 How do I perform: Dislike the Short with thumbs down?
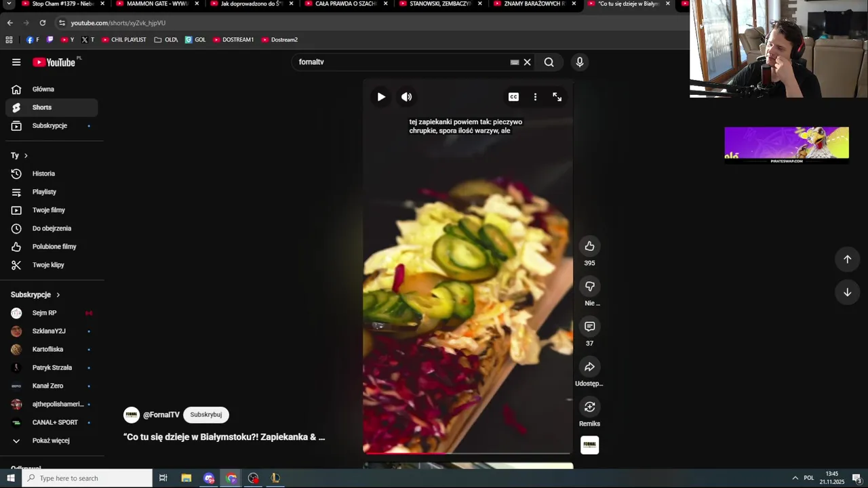coord(589,286)
